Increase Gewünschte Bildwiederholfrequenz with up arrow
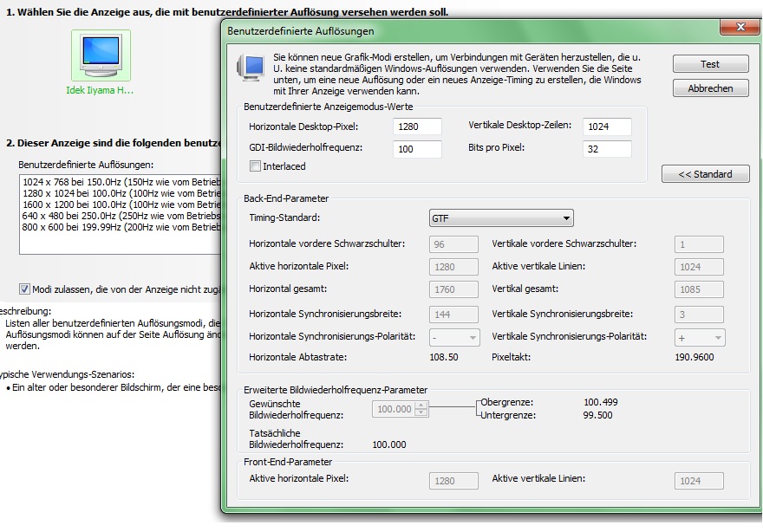The width and height of the screenshot is (763, 532). (x=421, y=405)
